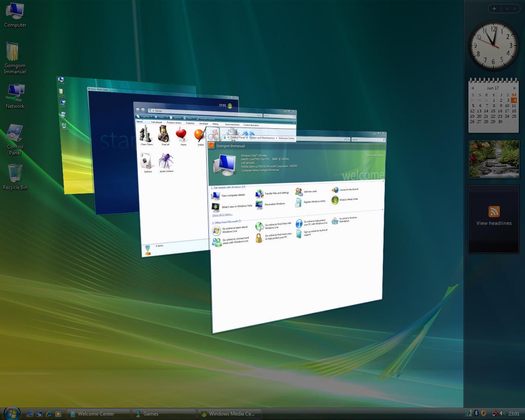525x420 pixels.
Task: Click the waterfall slideshow gadget picture
Action: pyautogui.click(x=493, y=159)
